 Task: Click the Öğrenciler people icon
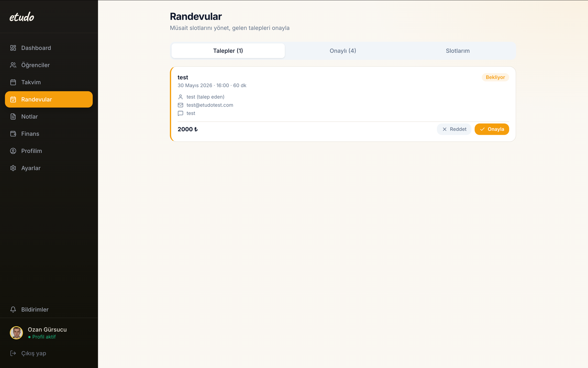(13, 65)
